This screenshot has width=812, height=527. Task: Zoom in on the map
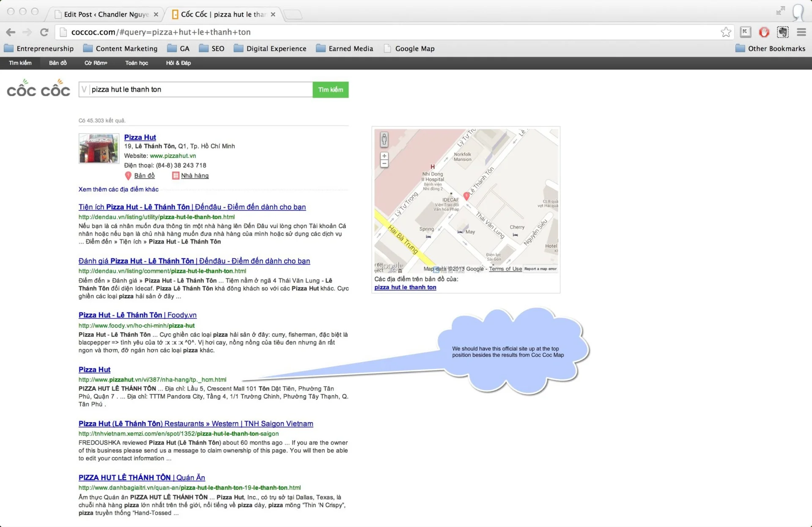(384, 156)
